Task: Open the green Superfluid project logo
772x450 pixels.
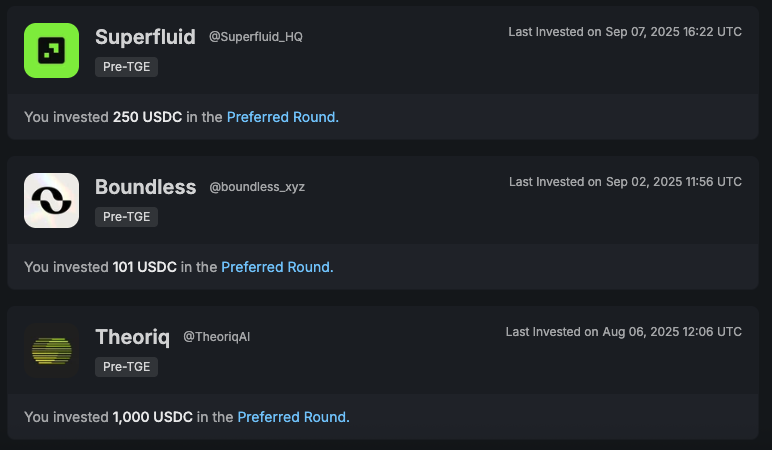Action: tap(51, 50)
